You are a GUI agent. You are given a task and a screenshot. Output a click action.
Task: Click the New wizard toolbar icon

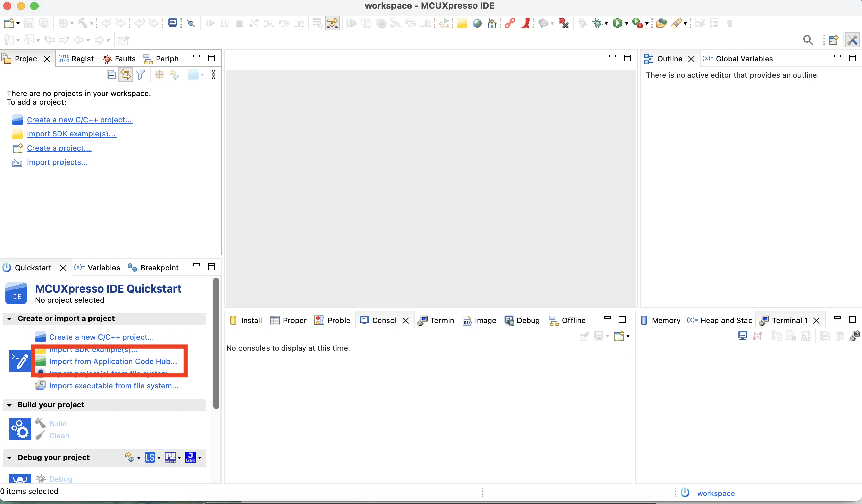(8, 23)
